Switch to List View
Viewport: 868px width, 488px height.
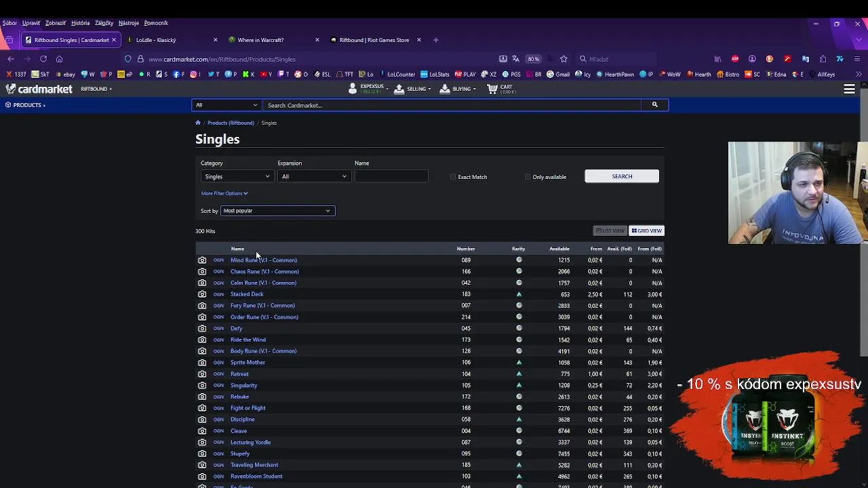[x=610, y=231]
